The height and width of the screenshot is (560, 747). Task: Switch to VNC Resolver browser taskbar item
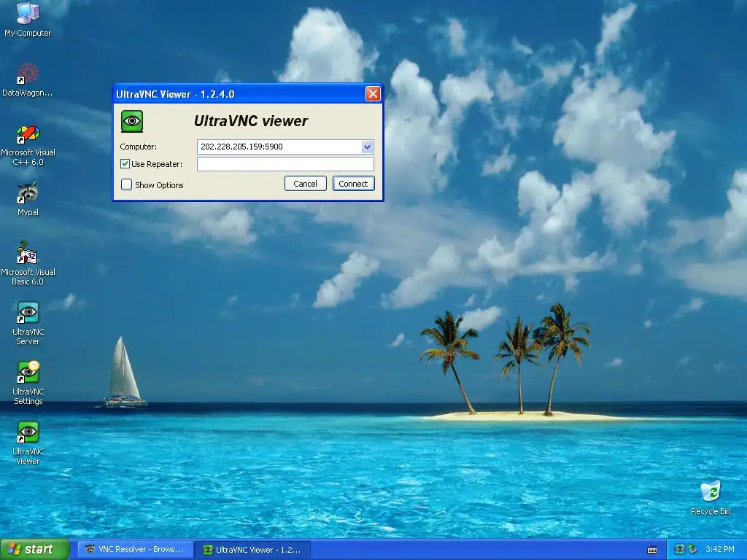point(135,549)
